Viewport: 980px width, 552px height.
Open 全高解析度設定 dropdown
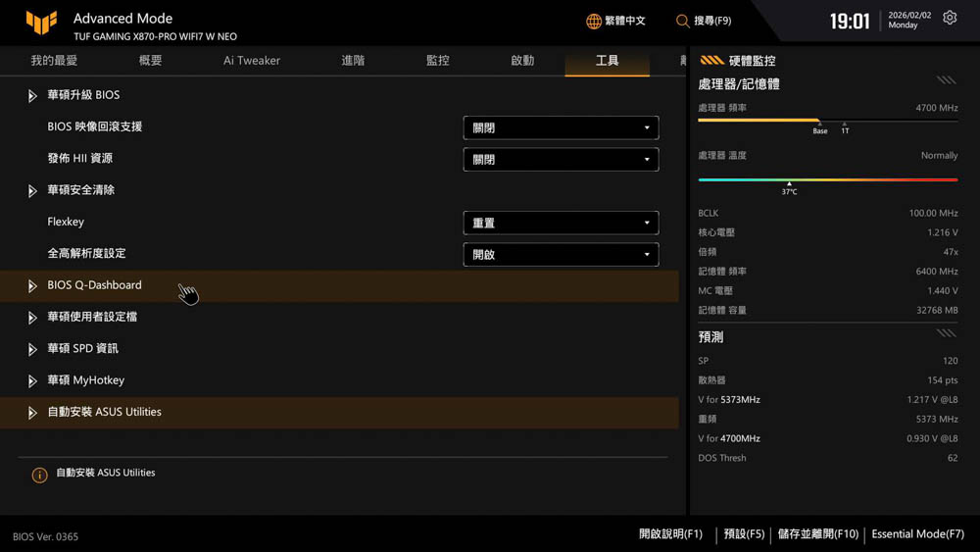(x=560, y=254)
